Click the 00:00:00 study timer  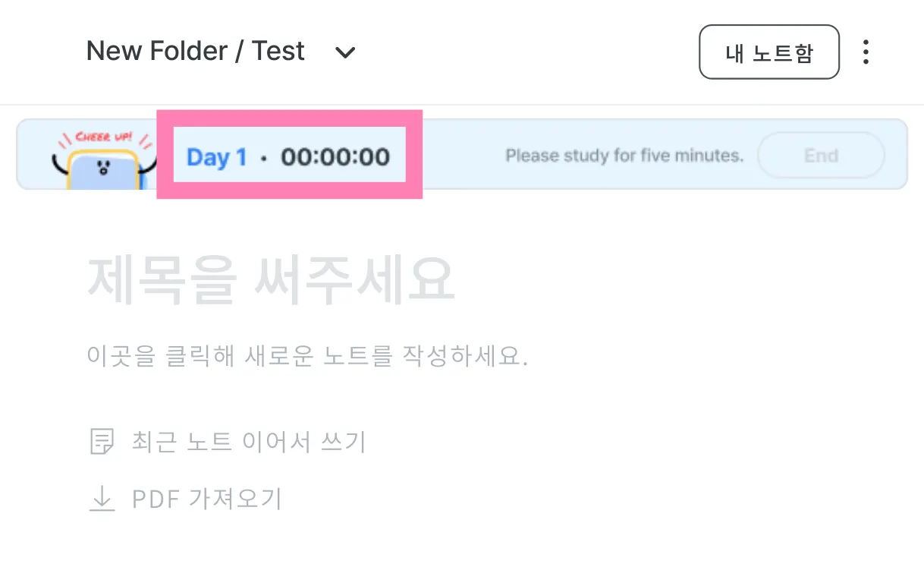point(335,157)
